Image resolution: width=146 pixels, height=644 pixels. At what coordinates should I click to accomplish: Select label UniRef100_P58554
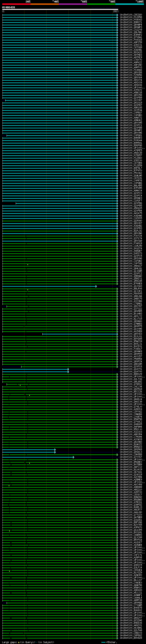(x=131, y=359)
